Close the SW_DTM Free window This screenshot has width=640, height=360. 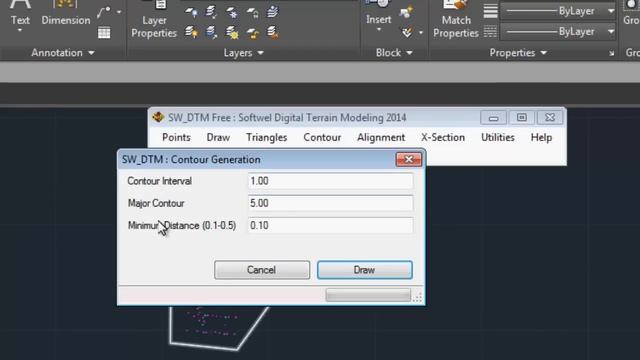pos(550,118)
